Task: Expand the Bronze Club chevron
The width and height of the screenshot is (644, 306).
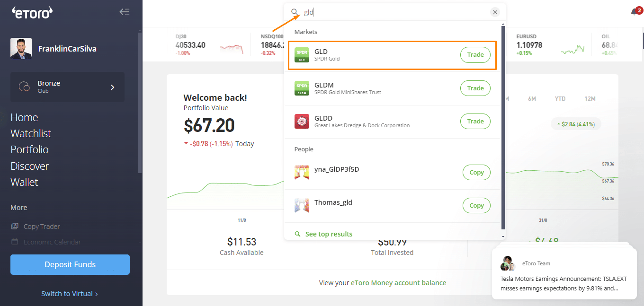Action: (x=113, y=87)
